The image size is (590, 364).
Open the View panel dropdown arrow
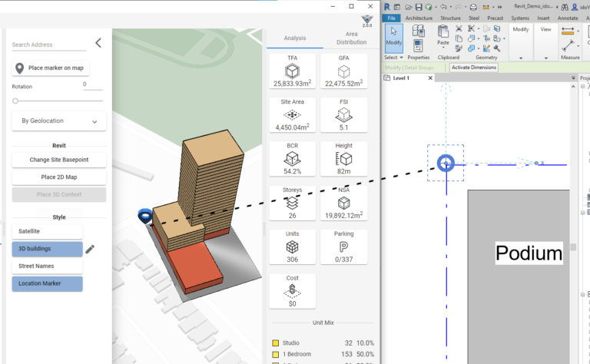coord(545,58)
